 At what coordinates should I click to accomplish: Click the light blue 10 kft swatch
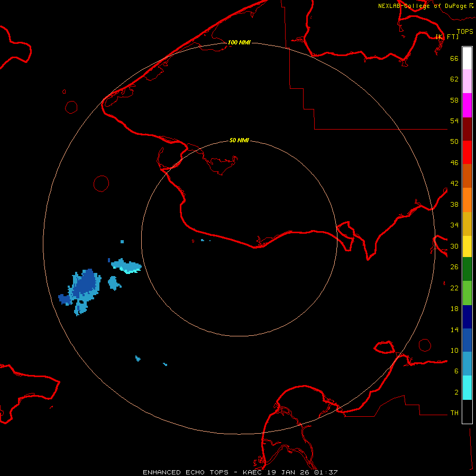coord(467,363)
